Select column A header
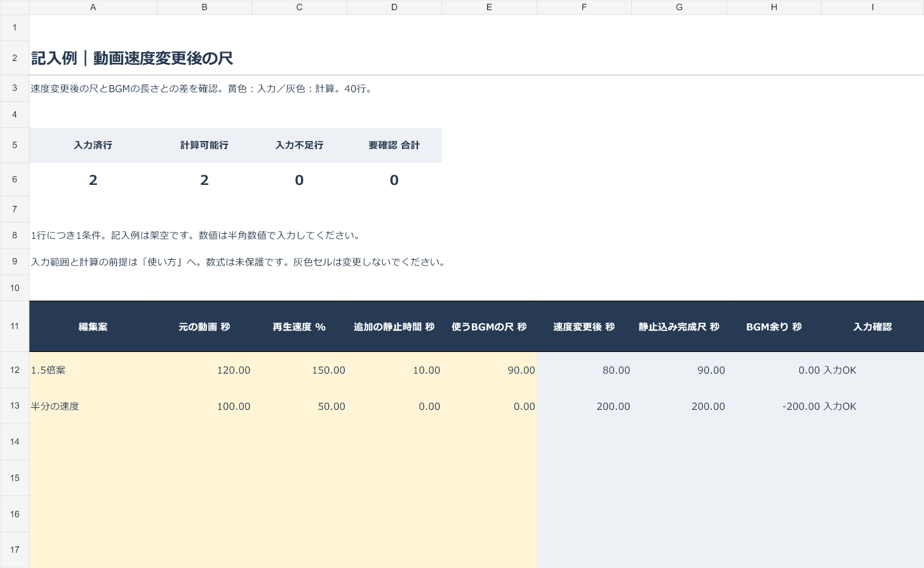The image size is (924, 568). click(93, 7)
